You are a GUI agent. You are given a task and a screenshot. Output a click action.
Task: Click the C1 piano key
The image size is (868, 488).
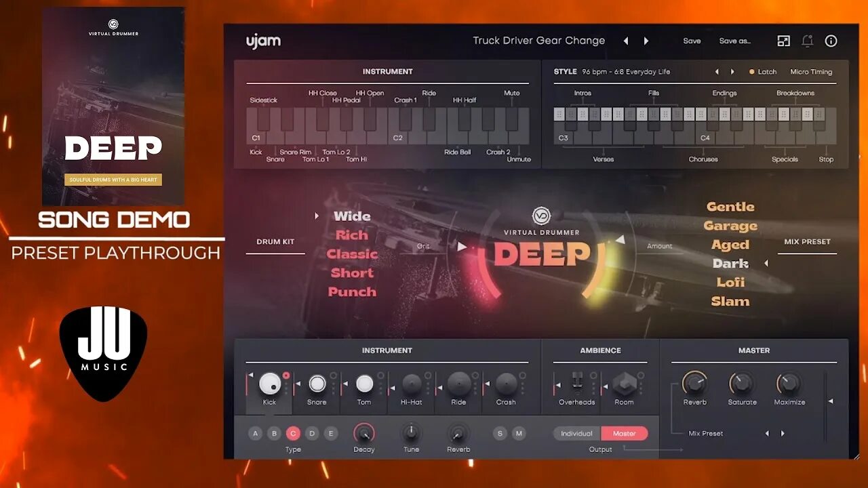coord(256,138)
